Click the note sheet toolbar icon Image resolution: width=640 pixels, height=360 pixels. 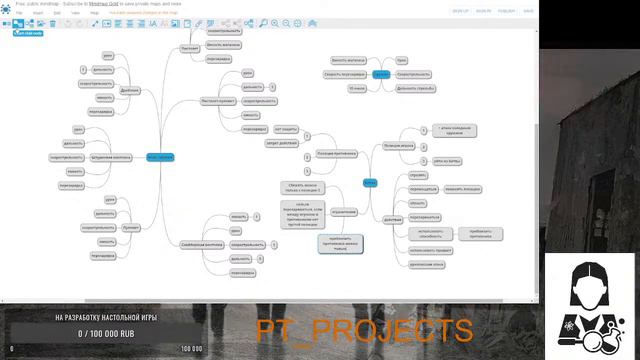pyautogui.click(x=187, y=24)
